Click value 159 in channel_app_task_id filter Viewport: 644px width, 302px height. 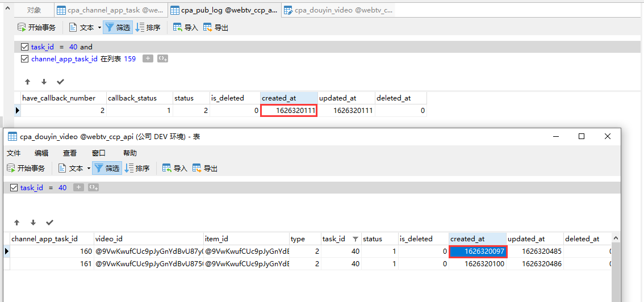130,58
